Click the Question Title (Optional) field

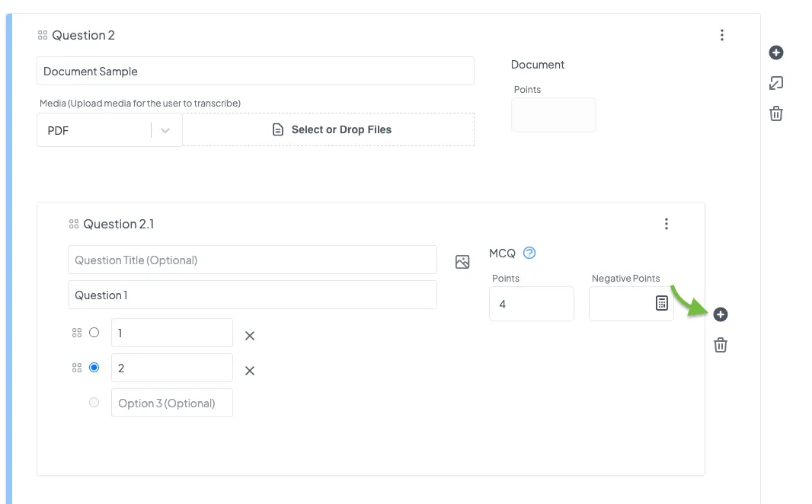tap(252, 260)
